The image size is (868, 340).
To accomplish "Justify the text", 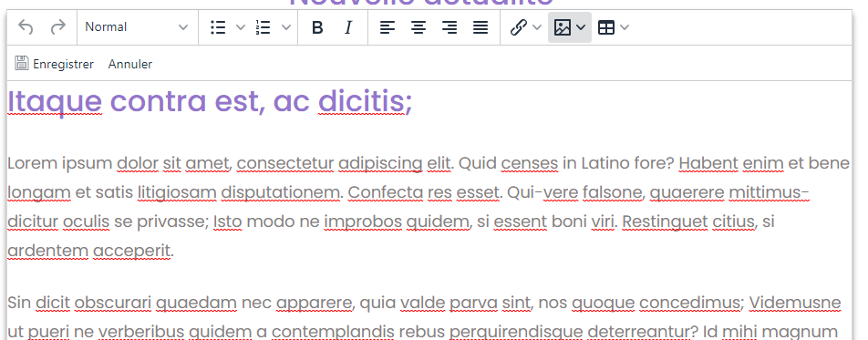I will (480, 27).
